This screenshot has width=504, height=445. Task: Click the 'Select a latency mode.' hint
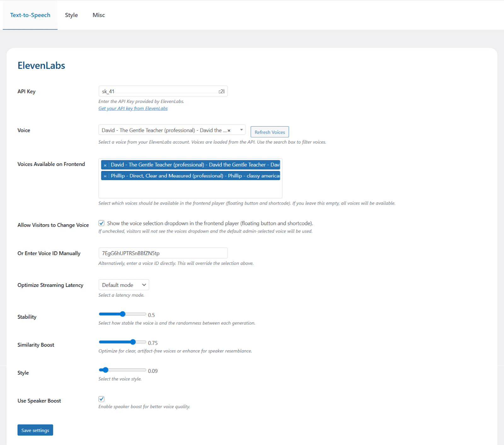coord(121,295)
